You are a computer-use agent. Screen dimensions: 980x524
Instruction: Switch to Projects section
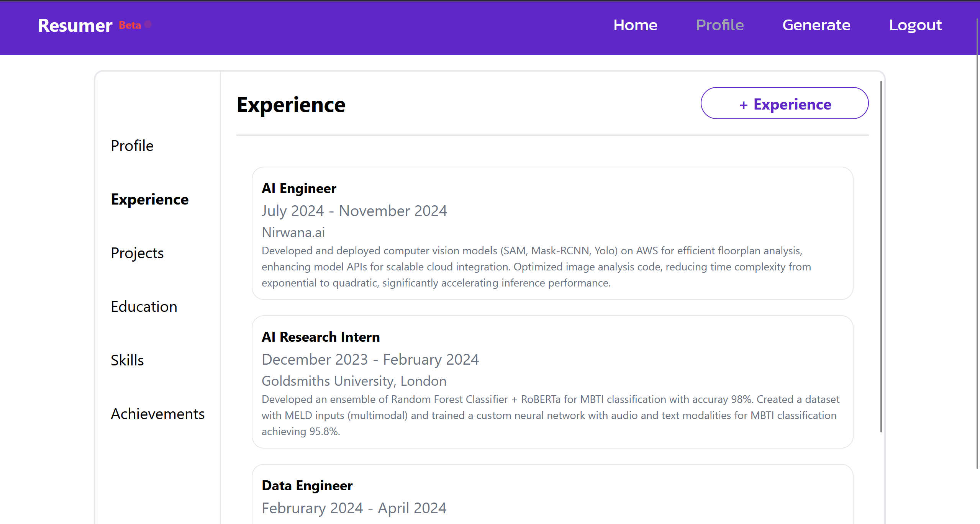[x=137, y=253]
